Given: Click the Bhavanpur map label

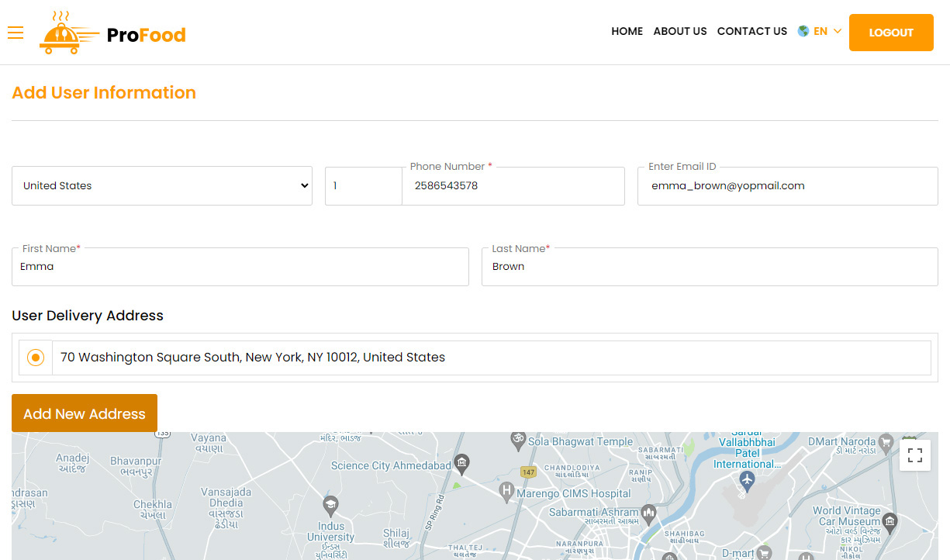Looking at the screenshot, I should pyautogui.click(x=136, y=466).
